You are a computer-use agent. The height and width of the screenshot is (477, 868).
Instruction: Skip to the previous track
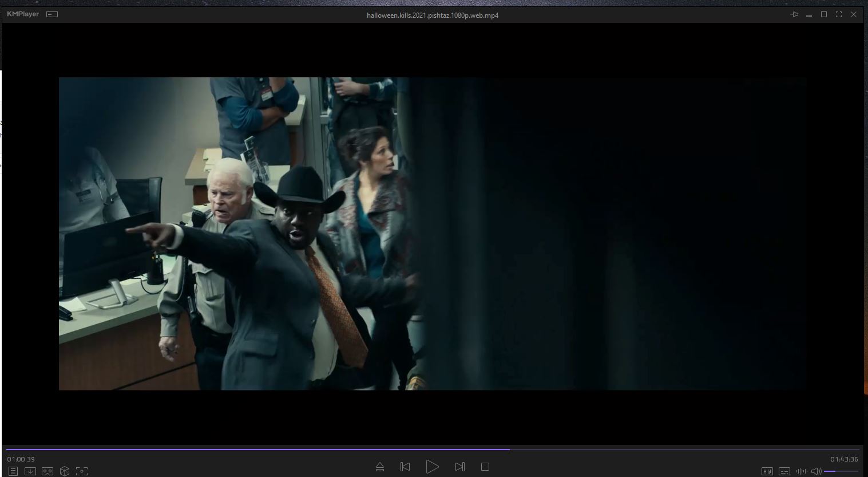pyautogui.click(x=405, y=467)
